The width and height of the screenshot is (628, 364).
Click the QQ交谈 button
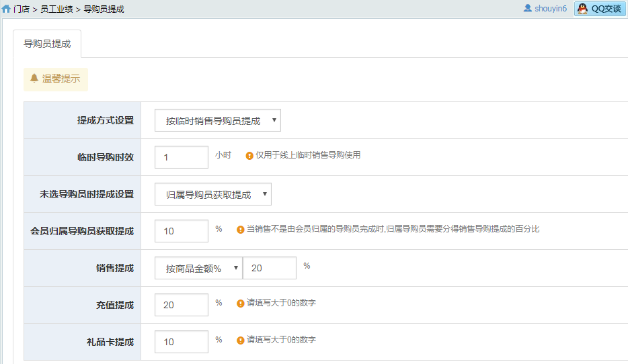600,9
